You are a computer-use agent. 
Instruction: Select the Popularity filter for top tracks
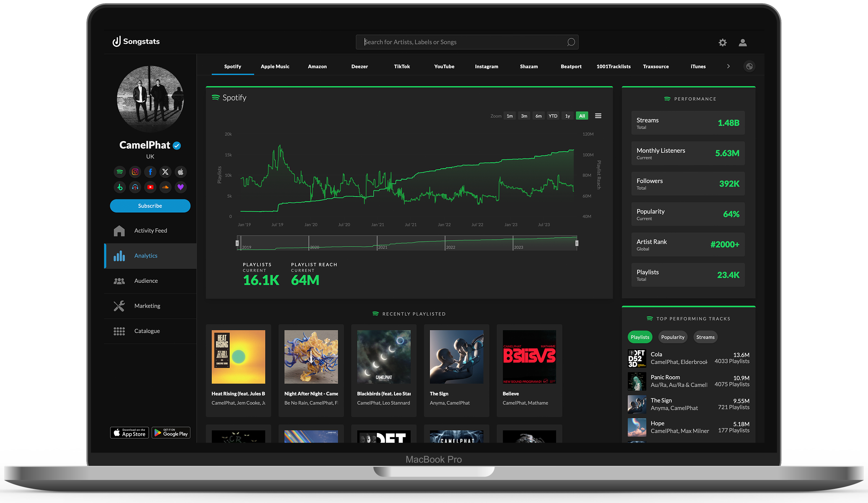tap(672, 337)
